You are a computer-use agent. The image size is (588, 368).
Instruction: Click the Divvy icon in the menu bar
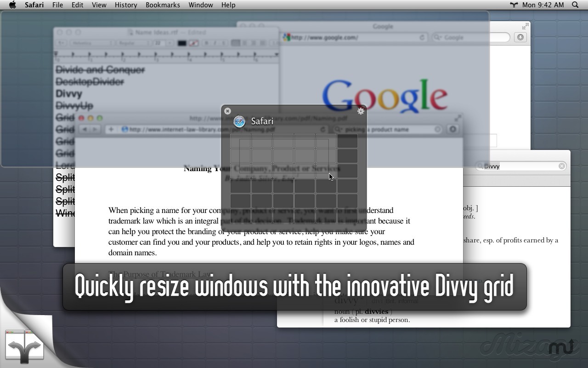click(x=514, y=5)
